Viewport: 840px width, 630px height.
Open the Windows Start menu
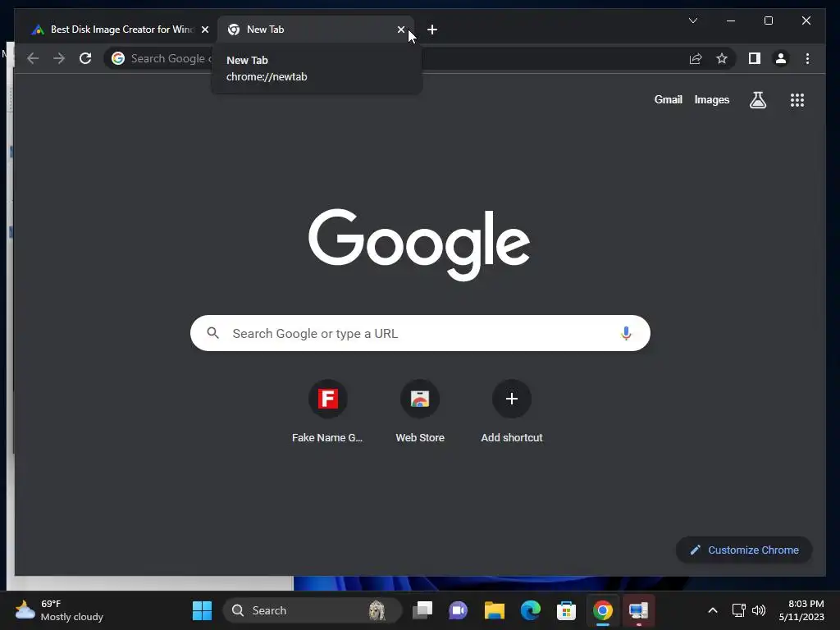pyautogui.click(x=202, y=610)
